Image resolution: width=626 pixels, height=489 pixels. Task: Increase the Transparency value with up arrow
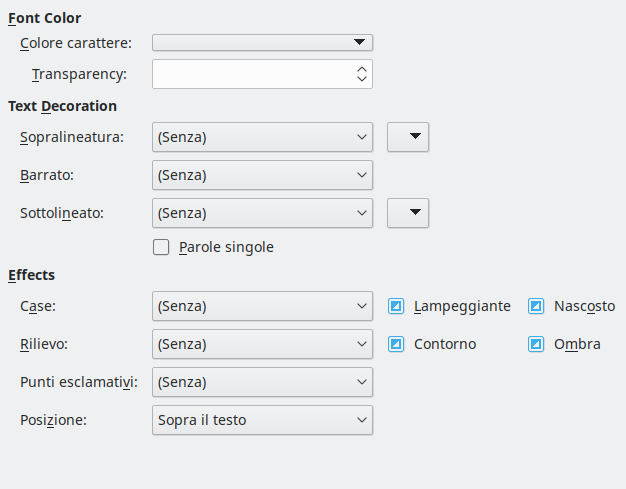[362, 68]
